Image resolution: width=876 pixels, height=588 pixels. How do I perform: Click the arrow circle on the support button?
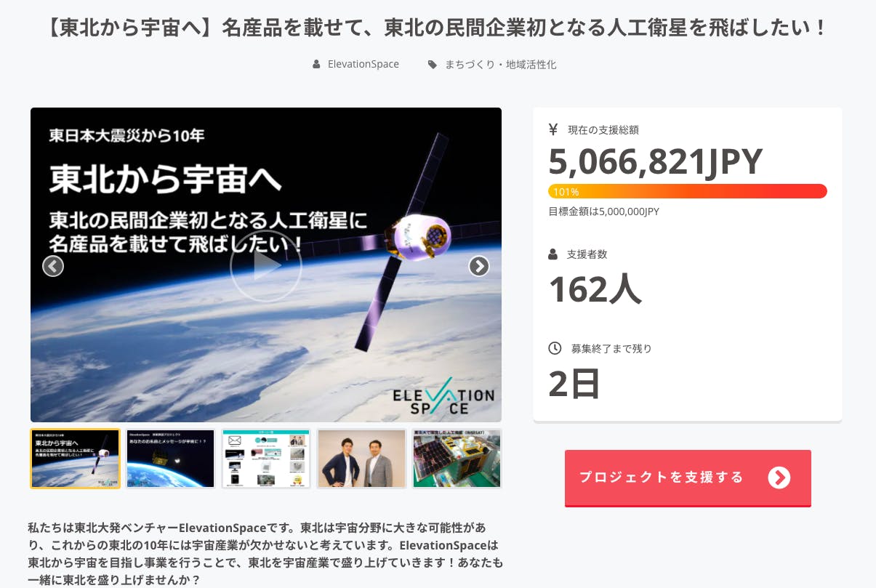coord(779,478)
